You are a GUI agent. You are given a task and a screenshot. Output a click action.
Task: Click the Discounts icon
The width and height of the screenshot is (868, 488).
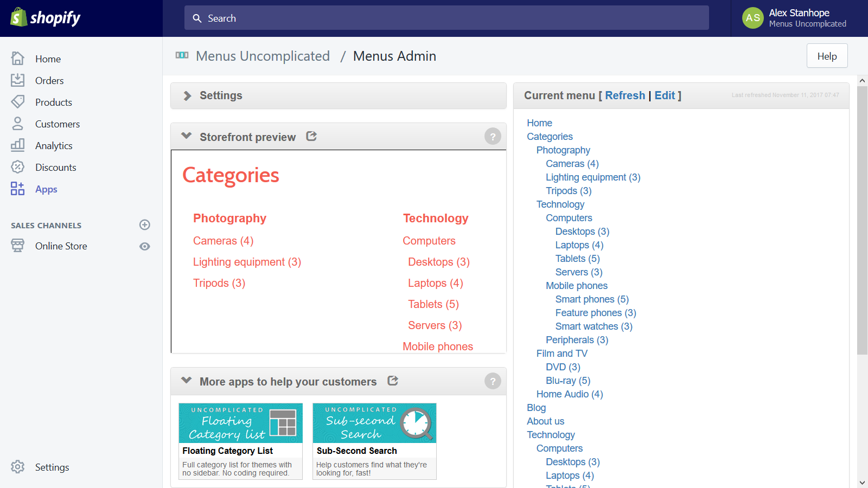18,167
